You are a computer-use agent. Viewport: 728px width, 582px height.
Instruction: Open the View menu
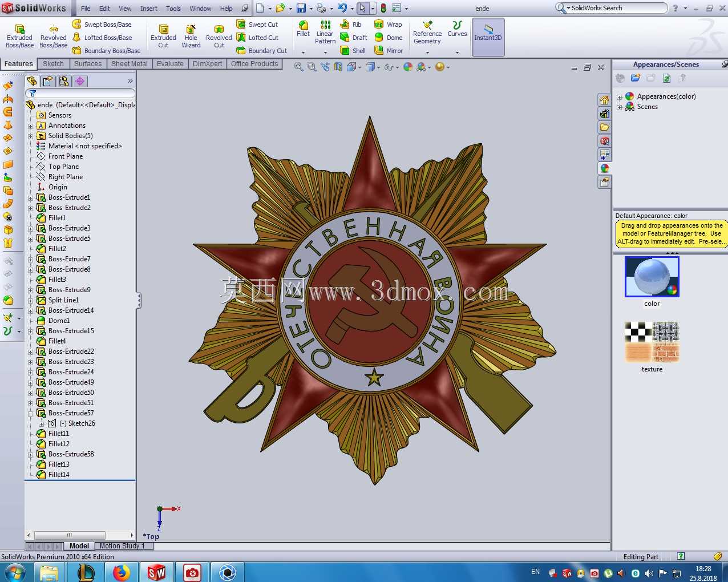click(125, 9)
